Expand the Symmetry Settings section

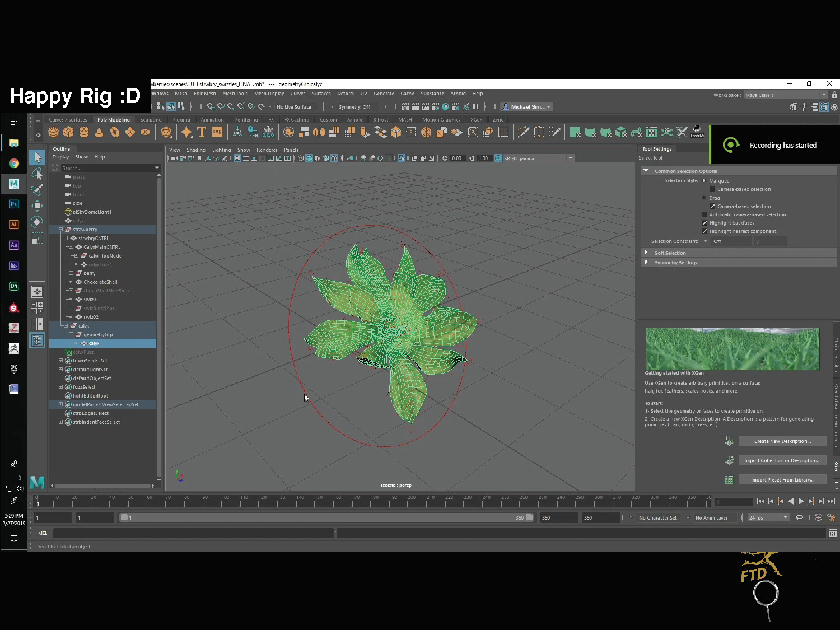pos(646,262)
